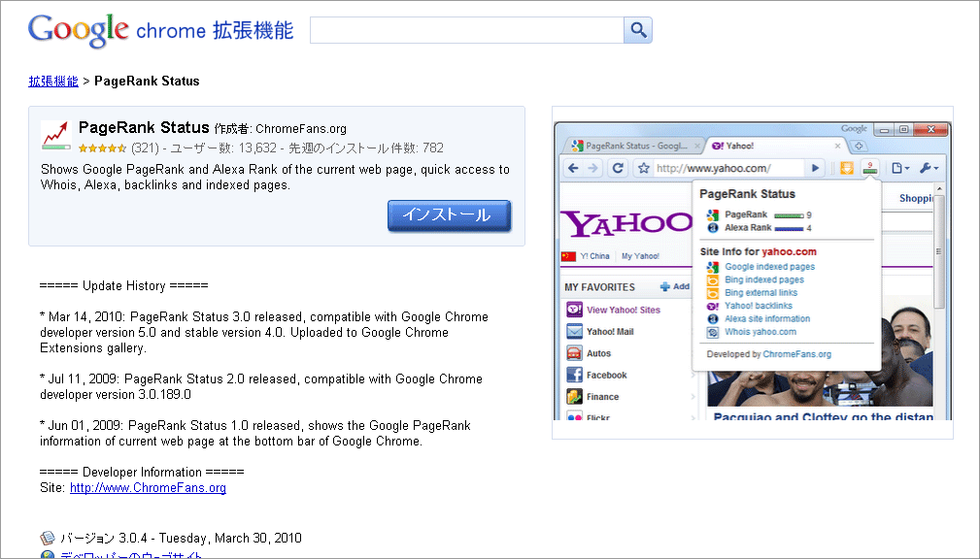Switch to the PageRank Status - Googl... tab
The height and width of the screenshot is (559, 980).
(634, 146)
